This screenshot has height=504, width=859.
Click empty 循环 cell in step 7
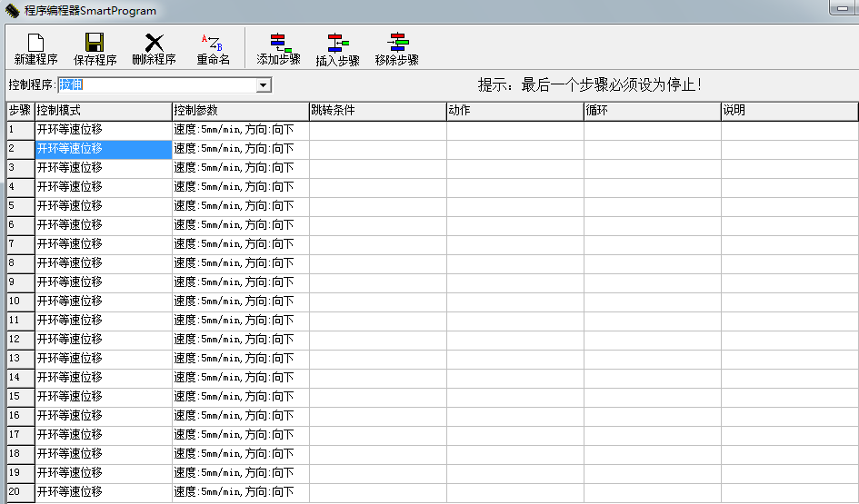pyautogui.click(x=652, y=244)
